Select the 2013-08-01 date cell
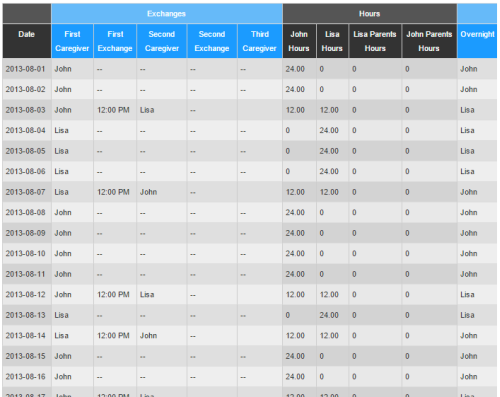Image resolution: width=500 pixels, height=397 pixels. tap(25, 69)
